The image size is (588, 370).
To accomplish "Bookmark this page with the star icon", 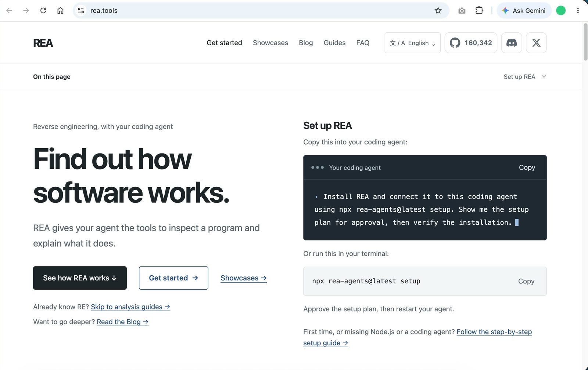I will (438, 11).
